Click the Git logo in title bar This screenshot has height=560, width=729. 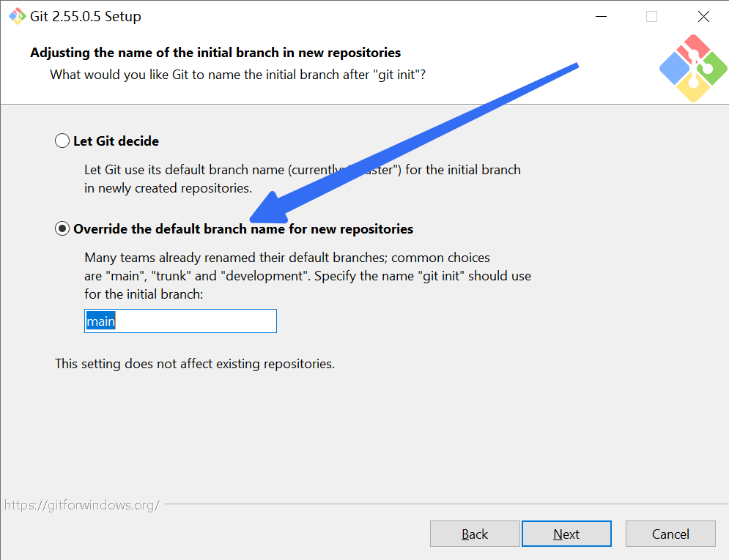click(x=17, y=16)
